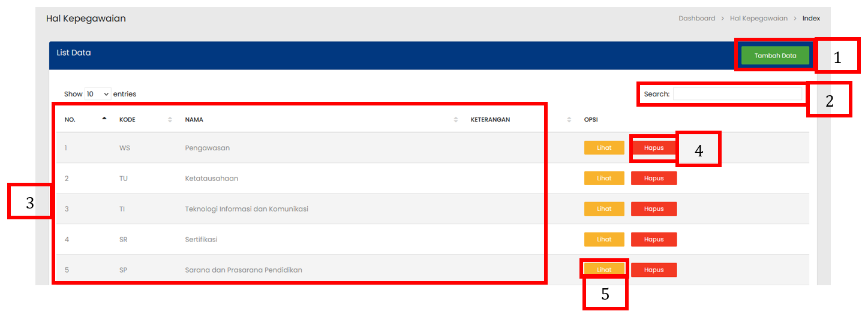Viewport: 868px width, 311px height.
Task: Select the Pengawasan name cell
Action: [207, 148]
